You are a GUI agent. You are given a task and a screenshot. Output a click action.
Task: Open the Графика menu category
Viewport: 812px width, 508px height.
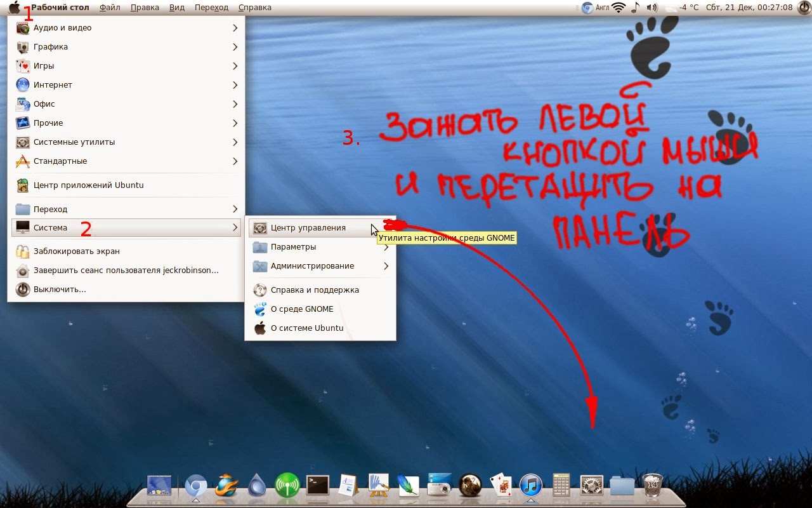click(126, 47)
